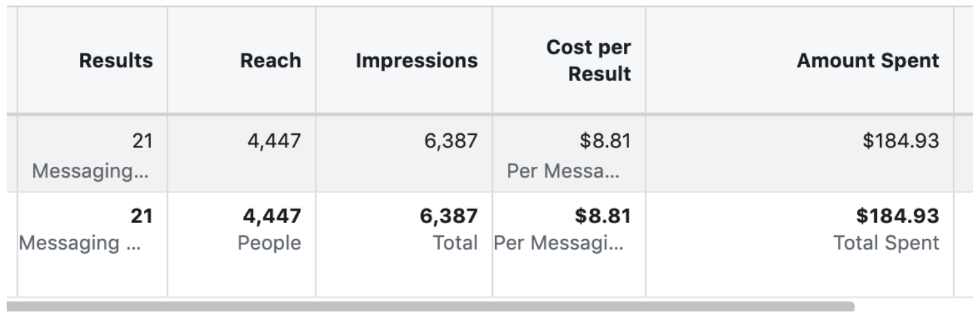Click the horizontal scrollbar below the table
This screenshot has height=318, width=980.
coord(430,306)
